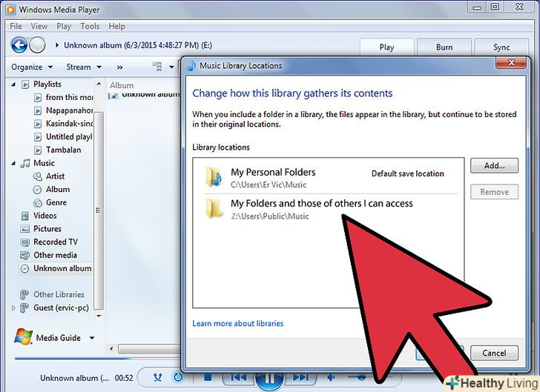The width and height of the screenshot is (540, 392).
Task: Click the navigation pane vertical scrollbar
Action: tap(99, 210)
